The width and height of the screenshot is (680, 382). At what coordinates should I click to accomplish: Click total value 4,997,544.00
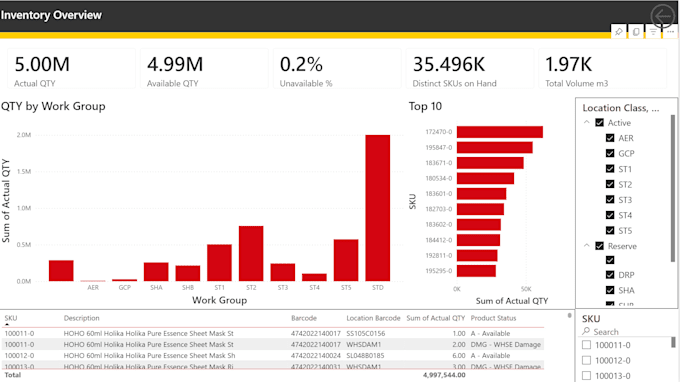(x=444, y=375)
